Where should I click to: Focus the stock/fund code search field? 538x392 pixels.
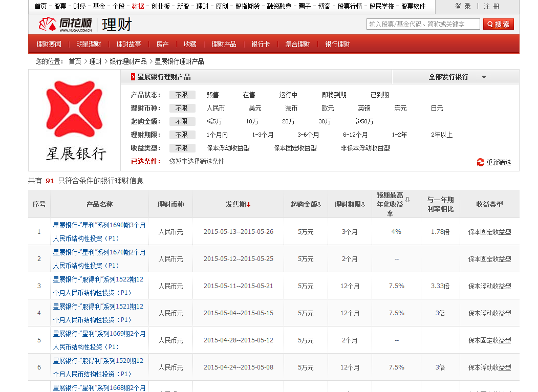coord(423,25)
